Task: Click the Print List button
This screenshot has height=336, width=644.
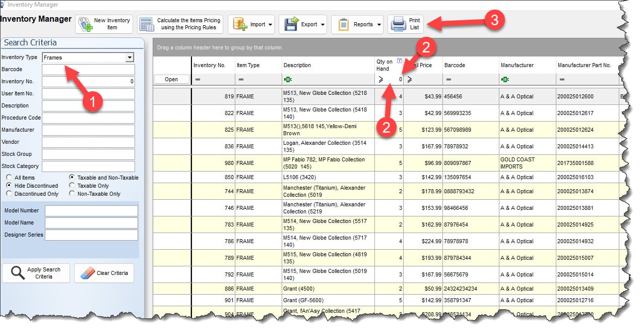Action: (406, 24)
